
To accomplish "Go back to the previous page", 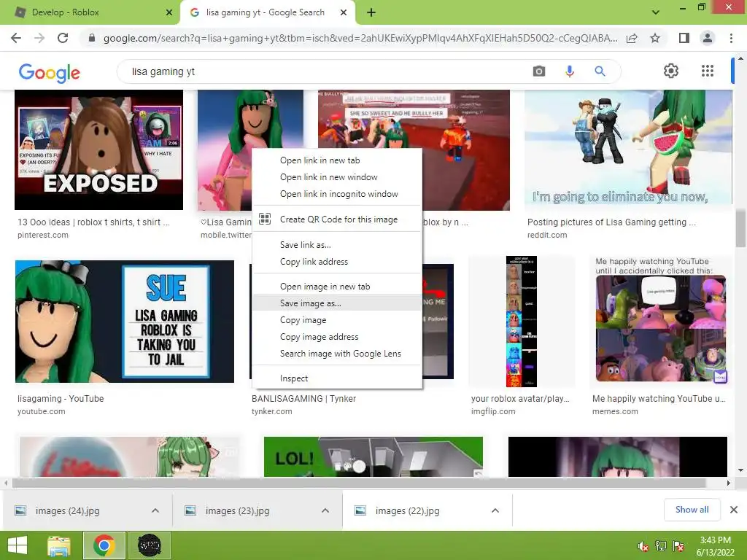I will pos(16,38).
